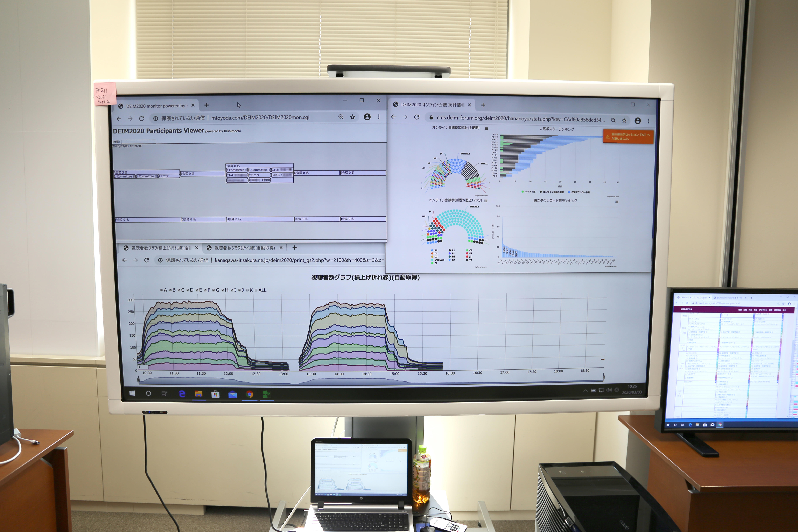Toggle the D series checkbox
Screen dimensions: 798x532
[x=188, y=290]
